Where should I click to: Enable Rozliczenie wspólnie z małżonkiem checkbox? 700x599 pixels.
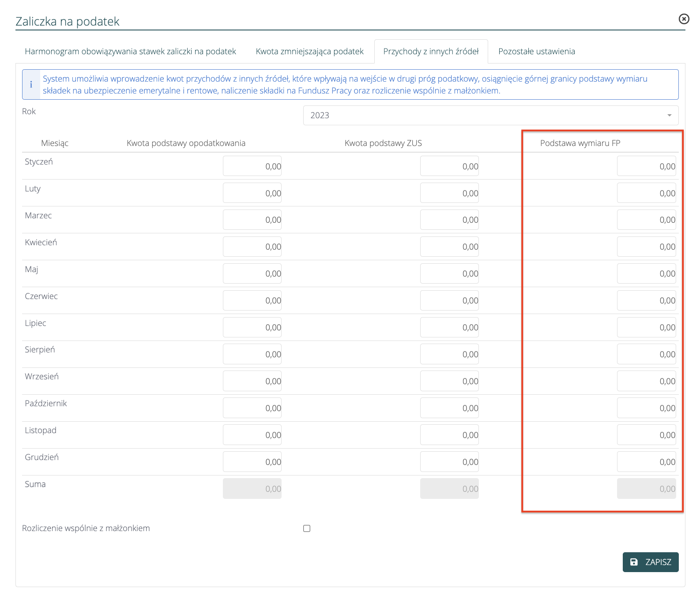307,528
